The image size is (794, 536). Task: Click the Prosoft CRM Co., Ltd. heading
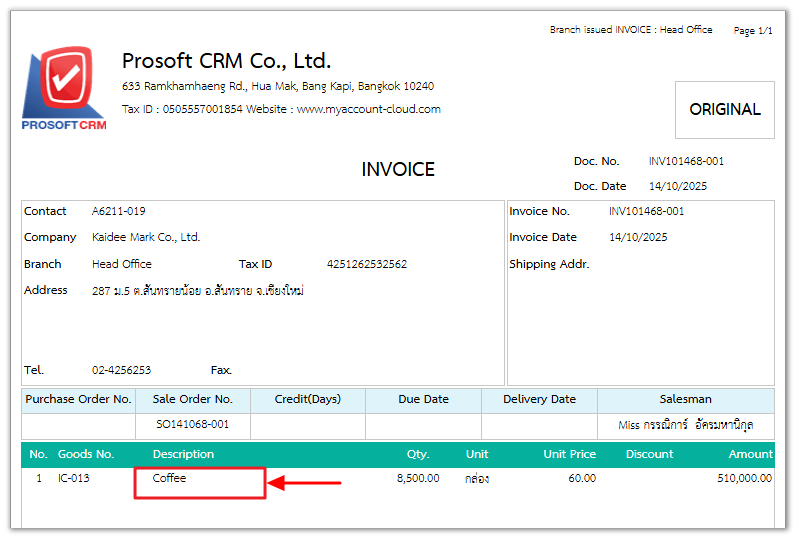point(226,61)
